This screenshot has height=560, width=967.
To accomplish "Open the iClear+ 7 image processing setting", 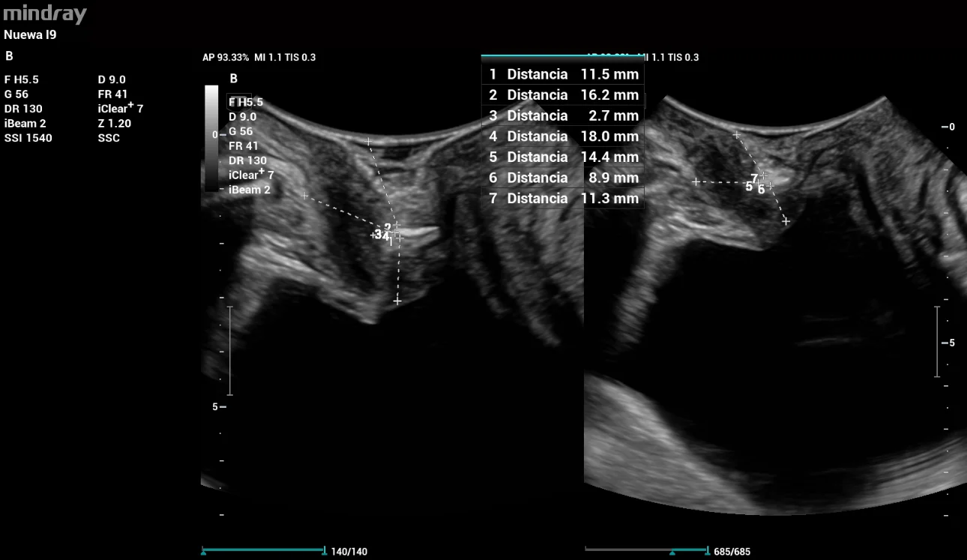I will click(118, 108).
